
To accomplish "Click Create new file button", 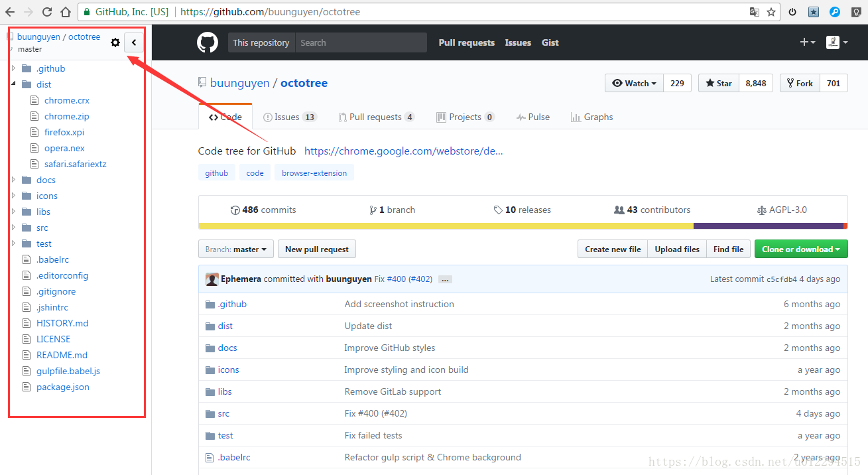I will click(613, 249).
